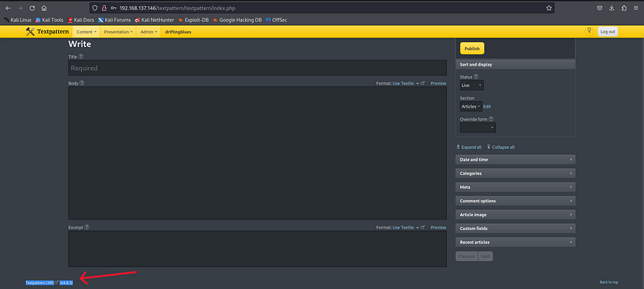Click the browser address bar URL

177,8
